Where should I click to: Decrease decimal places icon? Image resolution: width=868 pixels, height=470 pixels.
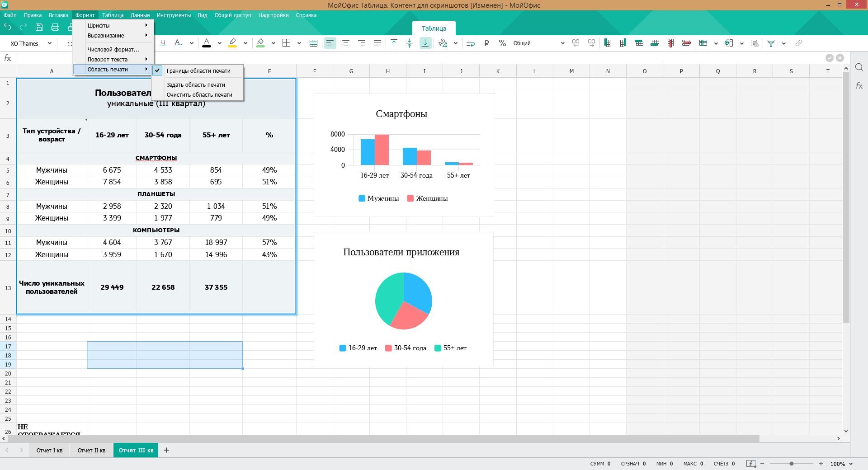[x=576, y=43]
